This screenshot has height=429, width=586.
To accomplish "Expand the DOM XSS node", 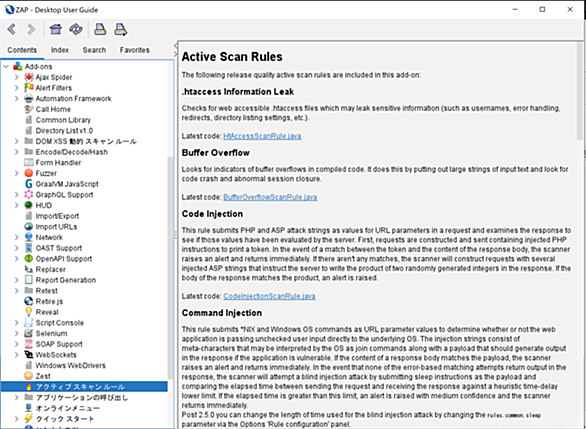I will click(x=16, y=141).
